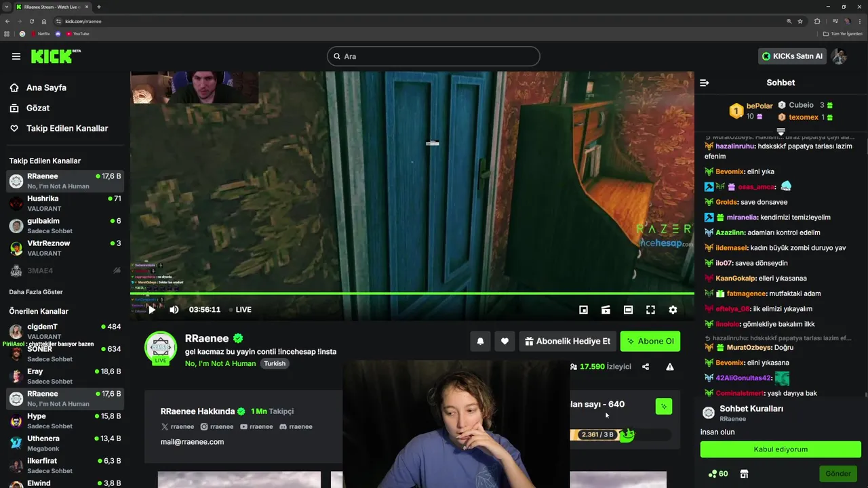
Task: Toggle theater mode
Action: tap(628, 310)
